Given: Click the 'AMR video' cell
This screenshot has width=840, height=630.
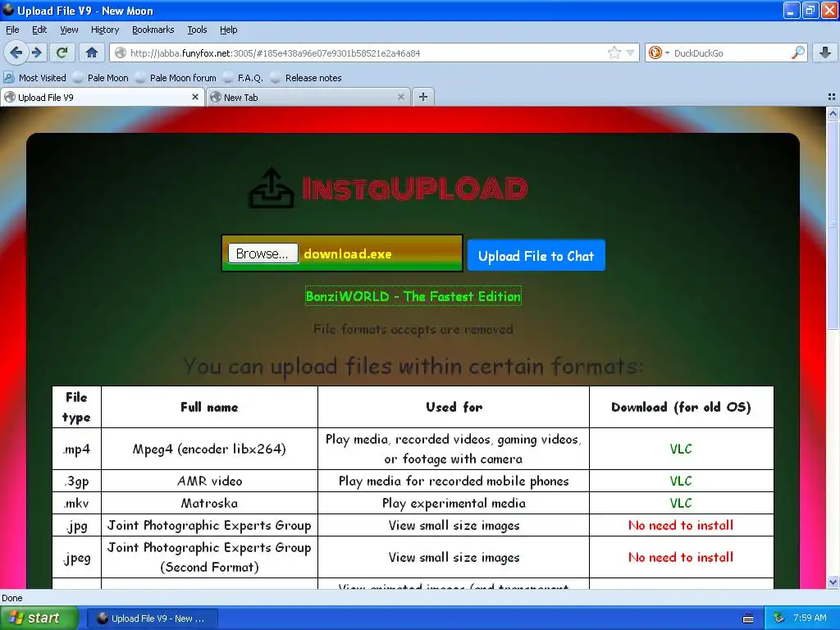Looking at the screenshot, I should 209,481.
